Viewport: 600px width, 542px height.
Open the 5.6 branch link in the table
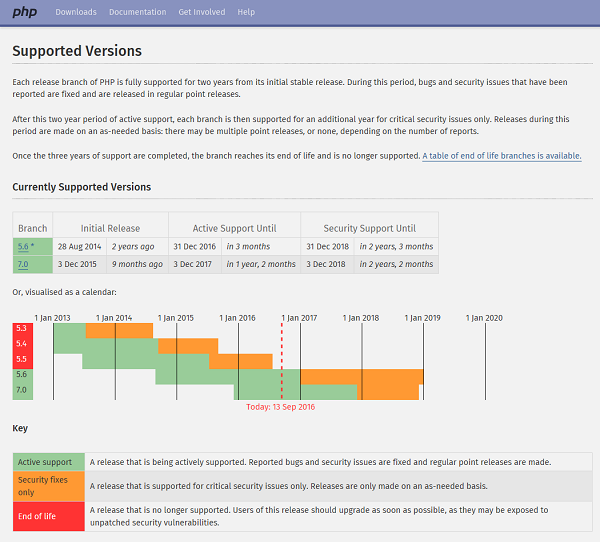[23, 246]
